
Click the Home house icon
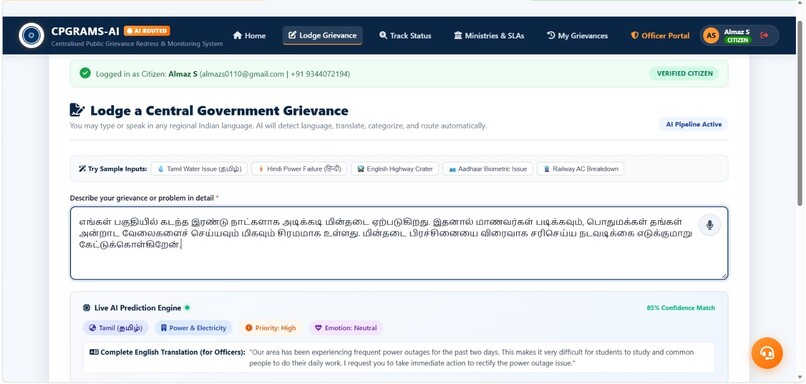point(237,35)
